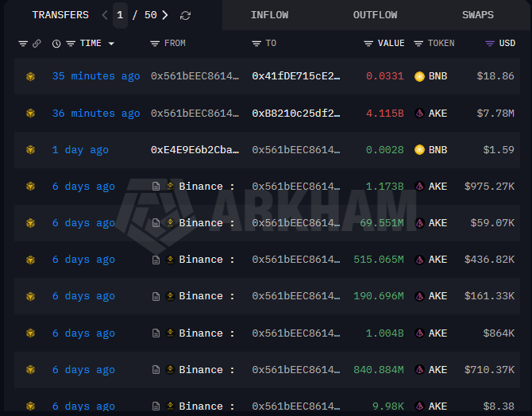Click the chain link icon in header
The height and width of the screenshot is (416, 532).
[x=37, y=44]
